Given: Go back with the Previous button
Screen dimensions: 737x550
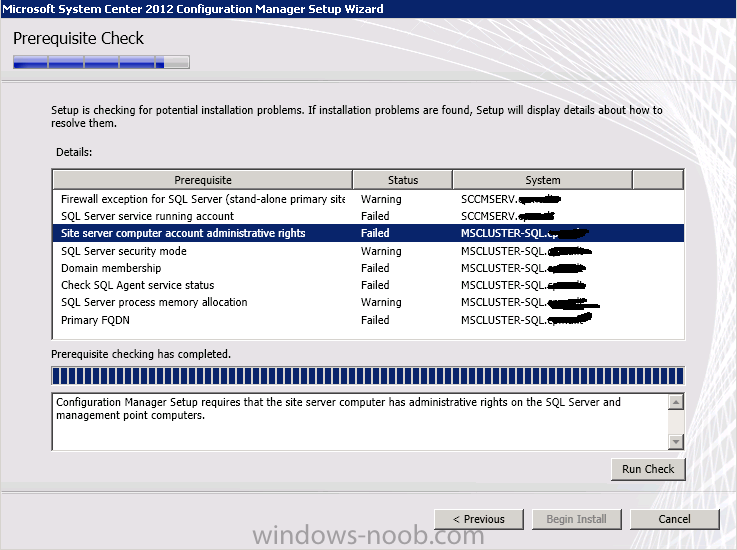Looking at the screenshot, I should pyautogui.click(x=478, y=519).
